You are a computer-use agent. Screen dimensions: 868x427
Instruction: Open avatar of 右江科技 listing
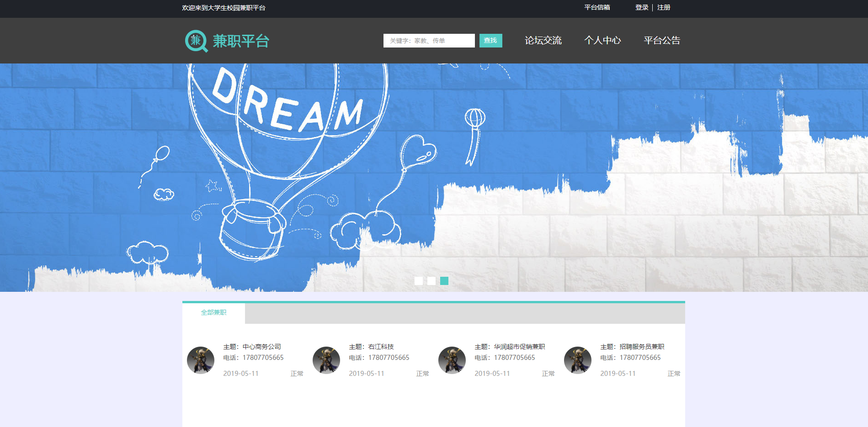pos(326,360)
